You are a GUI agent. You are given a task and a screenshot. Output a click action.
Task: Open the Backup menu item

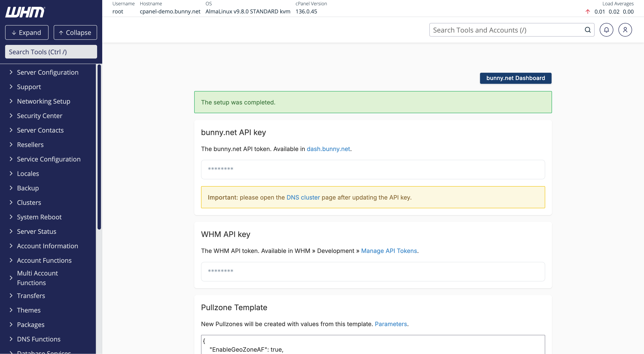pyautogui.click(x=28, y=188)
